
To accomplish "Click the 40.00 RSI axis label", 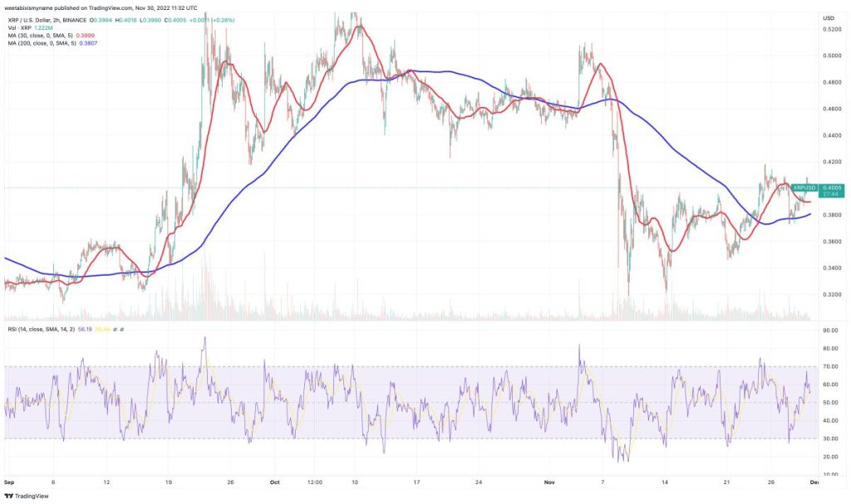I will [831, 420].
